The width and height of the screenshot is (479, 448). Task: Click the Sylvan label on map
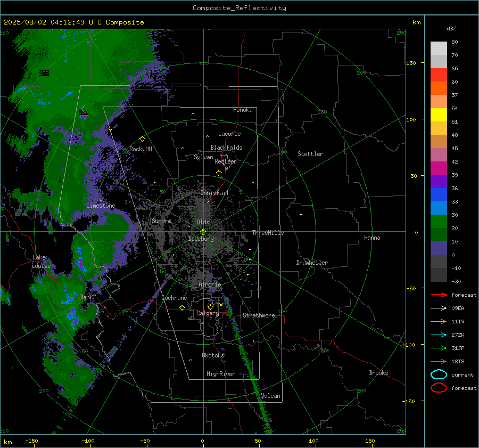(203, 157)
